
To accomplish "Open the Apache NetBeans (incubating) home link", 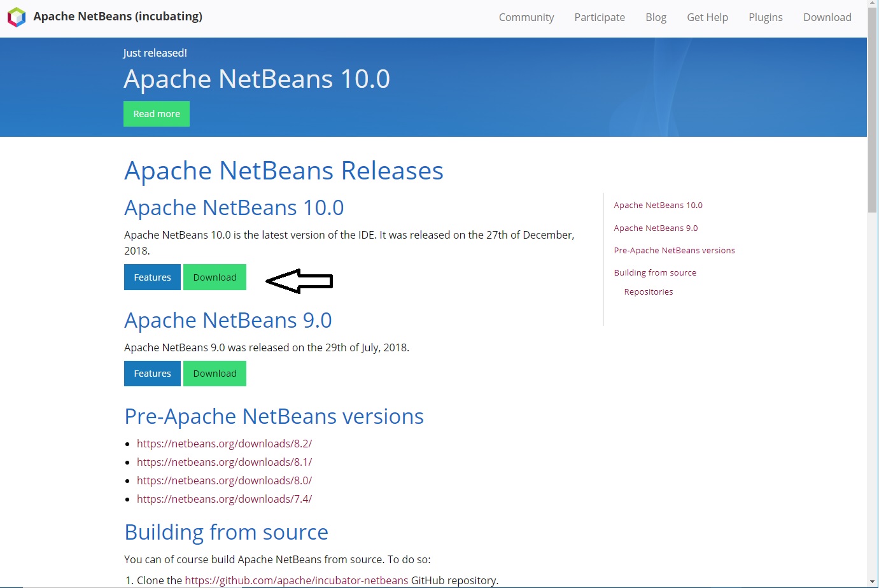I will 118,17.
